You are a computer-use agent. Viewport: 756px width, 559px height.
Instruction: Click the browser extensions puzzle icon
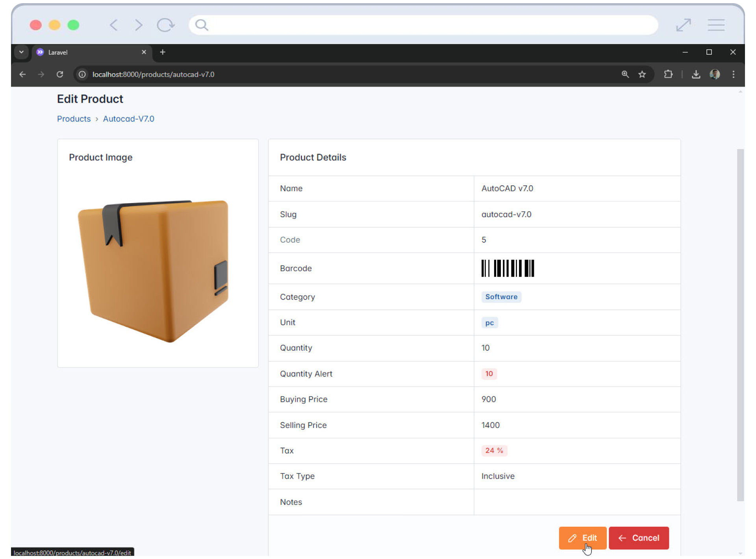pyautogui.click(x=670, y=74)
